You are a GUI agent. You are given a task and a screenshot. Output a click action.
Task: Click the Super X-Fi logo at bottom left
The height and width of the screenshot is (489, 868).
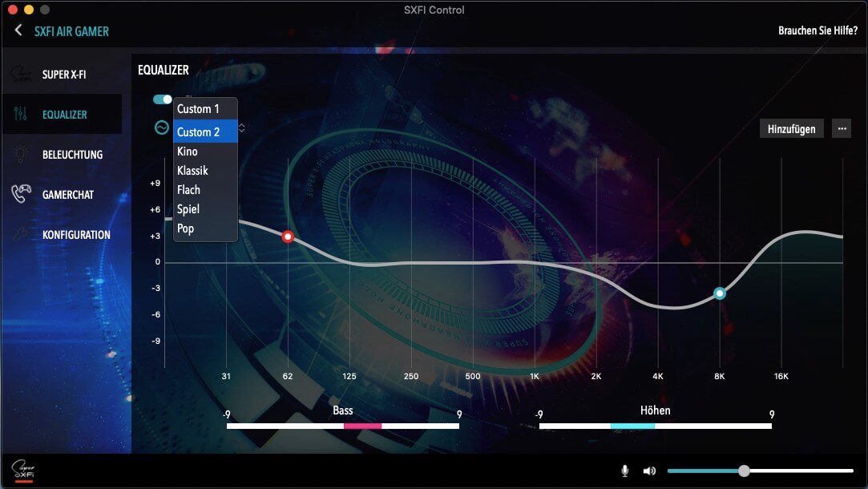point(22,470)
